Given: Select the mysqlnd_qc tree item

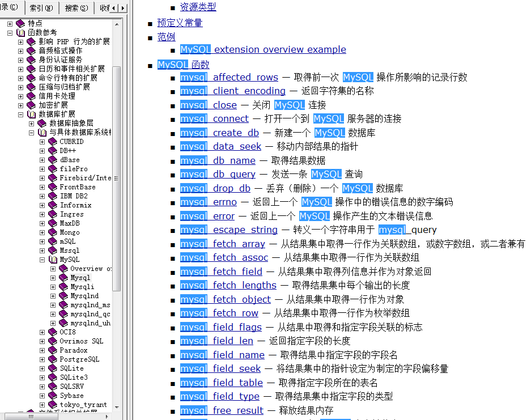Looking at the screenshot, I should 90,314.
